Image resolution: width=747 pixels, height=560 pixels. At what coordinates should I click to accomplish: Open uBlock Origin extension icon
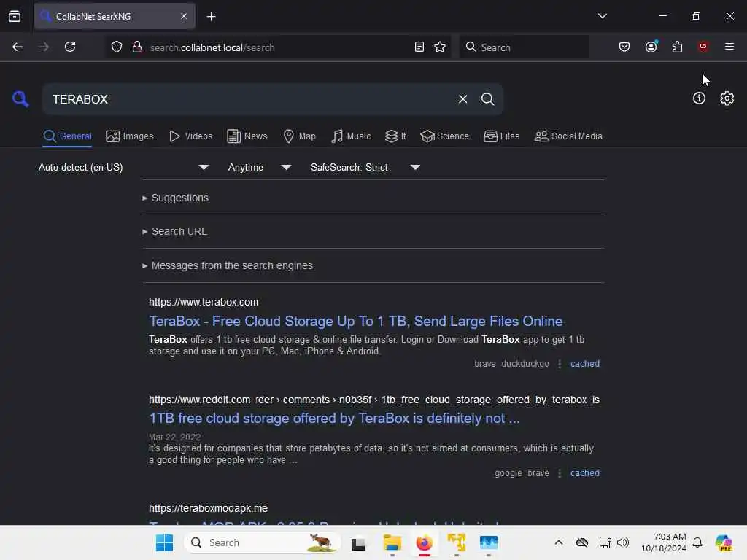tap(703, 47)
